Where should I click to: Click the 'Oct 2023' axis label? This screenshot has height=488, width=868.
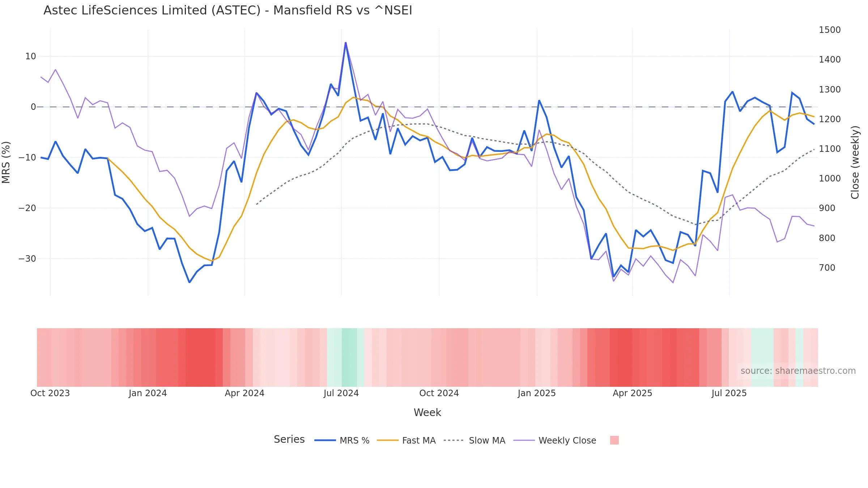click(50, 393)
